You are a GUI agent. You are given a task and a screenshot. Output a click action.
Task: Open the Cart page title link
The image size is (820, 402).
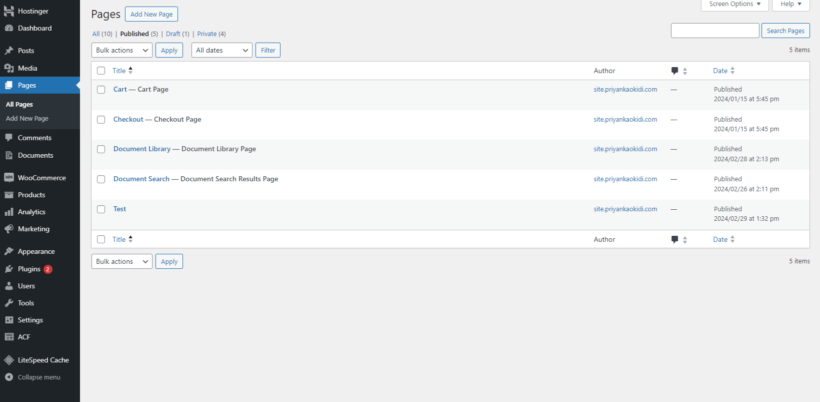120,89
